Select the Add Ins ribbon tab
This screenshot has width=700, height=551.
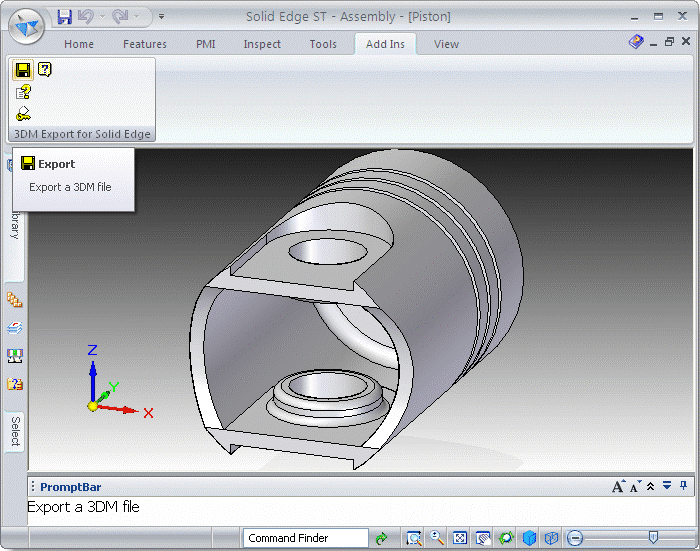click(385, 44)
